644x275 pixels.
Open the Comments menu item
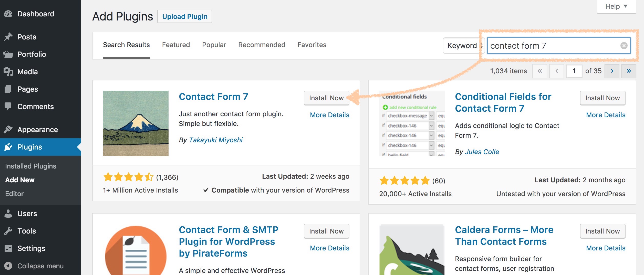(x=40, y=107)
